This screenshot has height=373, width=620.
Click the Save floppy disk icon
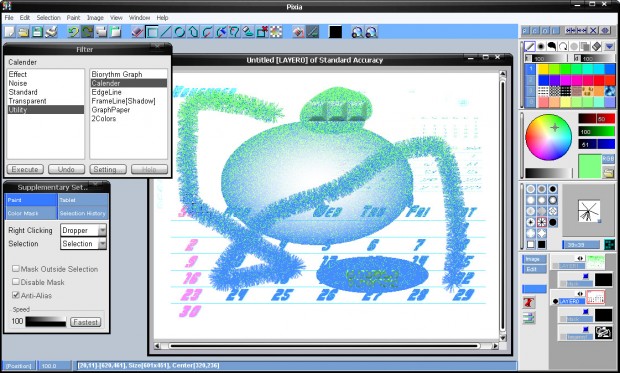pyautogui.click(x=37, y=32)
